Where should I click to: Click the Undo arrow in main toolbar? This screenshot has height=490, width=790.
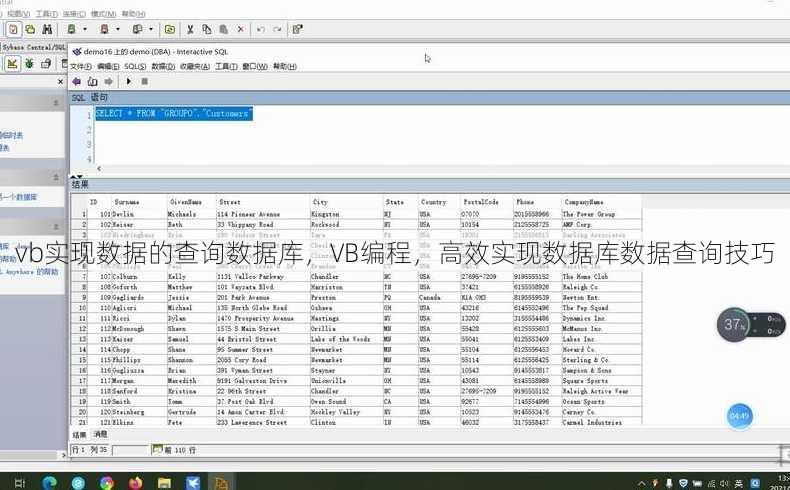point(260,29)
